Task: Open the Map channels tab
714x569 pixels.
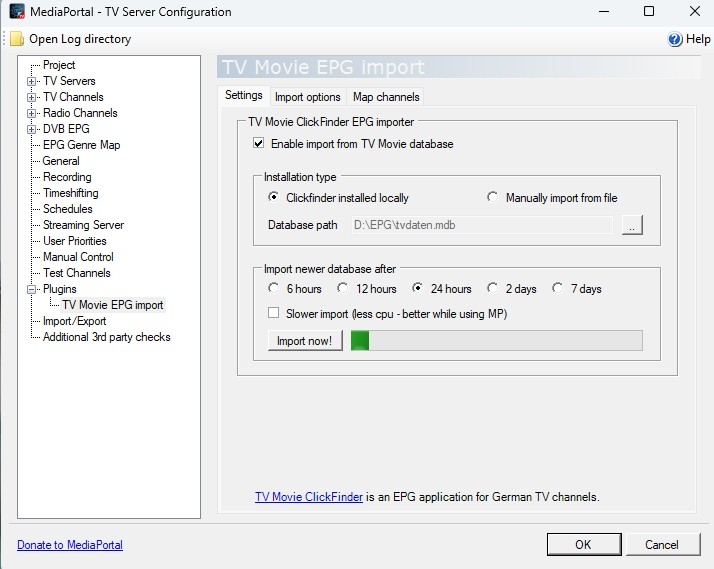Action: click(386, 97)
